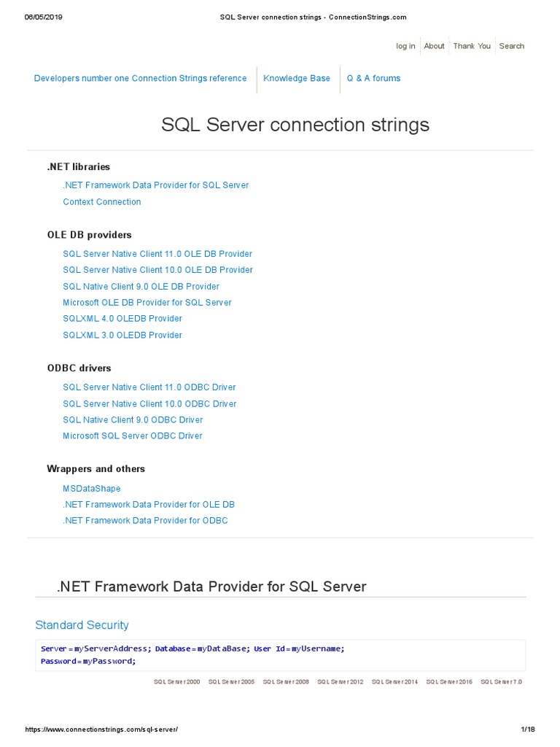
Task: Click the SQL Server 2008 version tag
Action: (x=286, y=682)
